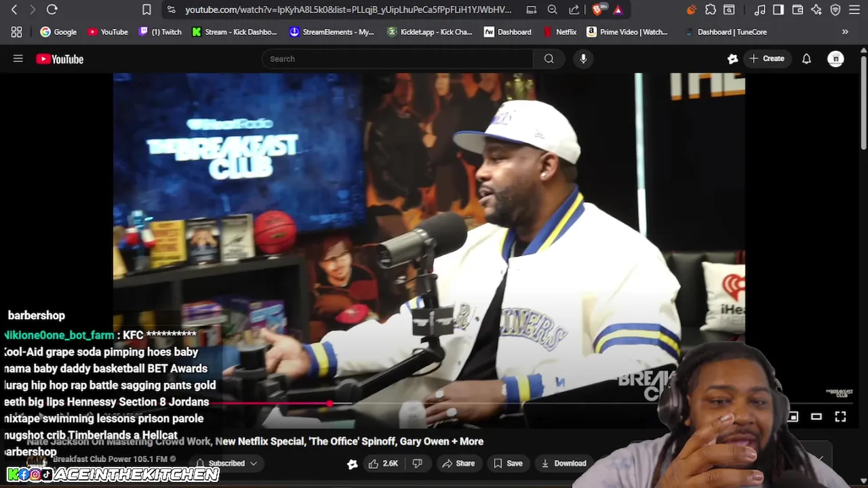The width and height of the screenshot is (868, 488).
Task: Open the Kicklet.app bookmark
Action: point(430,32)
